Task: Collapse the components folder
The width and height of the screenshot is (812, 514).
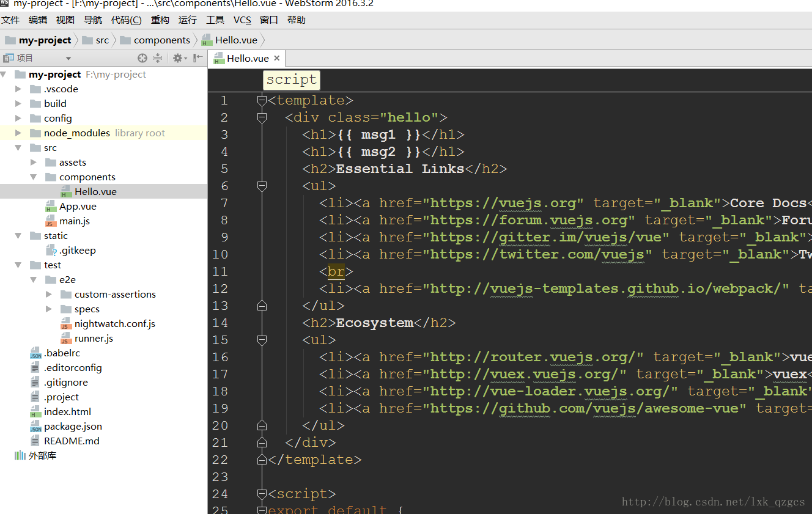Action: point(34,177)
